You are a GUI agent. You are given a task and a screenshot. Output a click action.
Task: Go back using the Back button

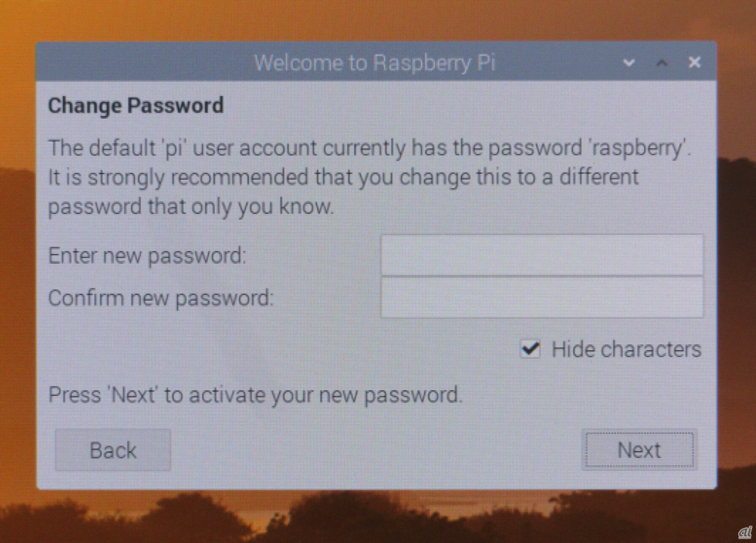tap(113, 450)
